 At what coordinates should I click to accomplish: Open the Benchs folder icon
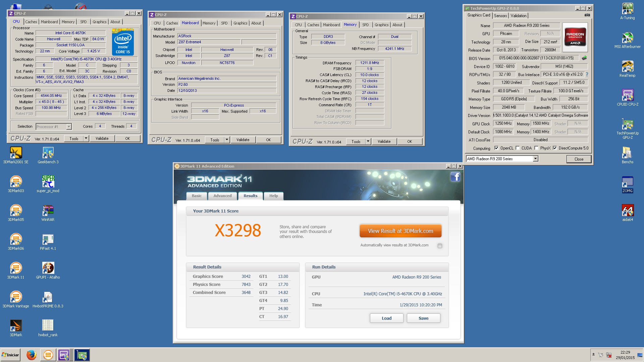pos(628,155)
